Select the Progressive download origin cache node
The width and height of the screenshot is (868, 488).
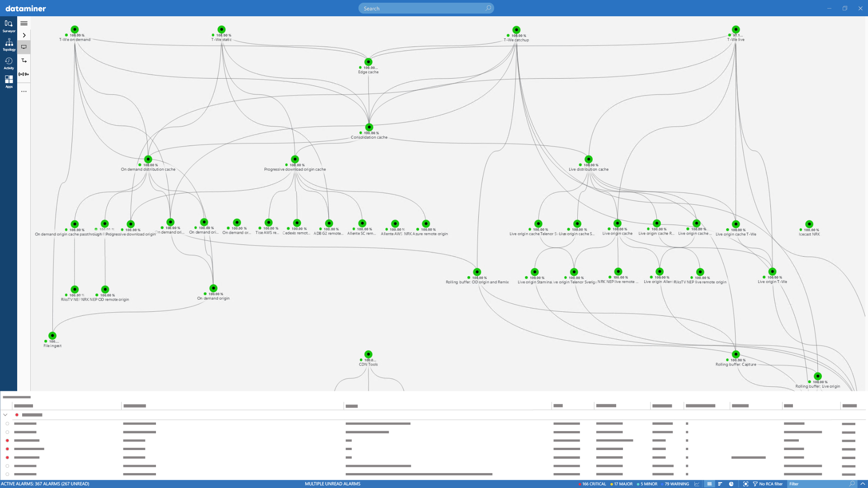pyautogui.click(x=295, y=159)
